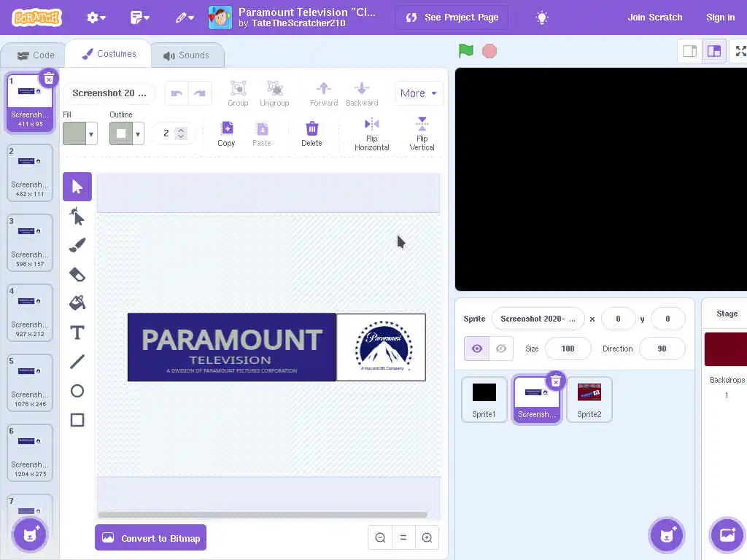Click the Undo arrow
This screenshot has width=747, height=560.
pyautogui.click(x=177, y=93)
